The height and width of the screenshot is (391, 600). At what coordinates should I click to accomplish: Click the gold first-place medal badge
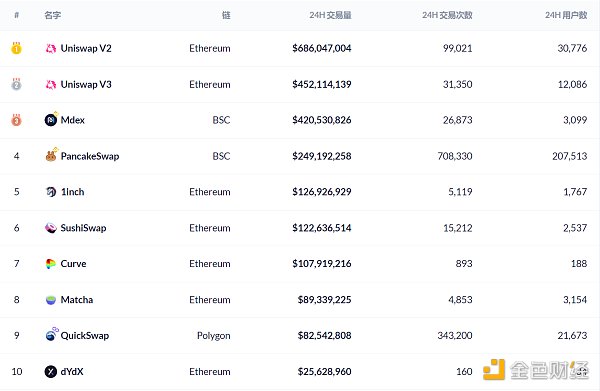[16, 48]
